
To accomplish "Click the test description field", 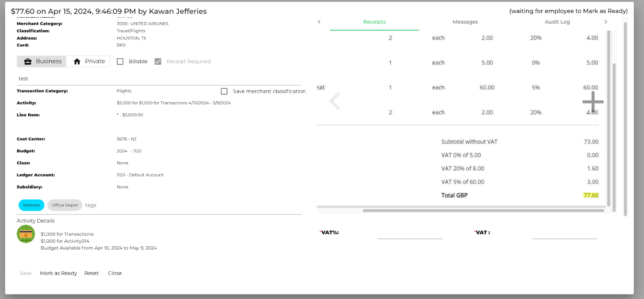I will pyautogui.click(x=159, y=79).
